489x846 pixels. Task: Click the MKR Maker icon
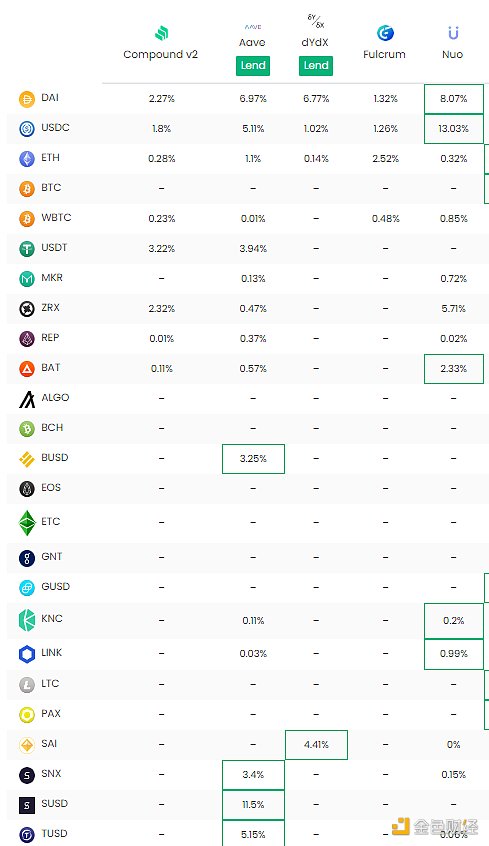(x=27, y=279)
